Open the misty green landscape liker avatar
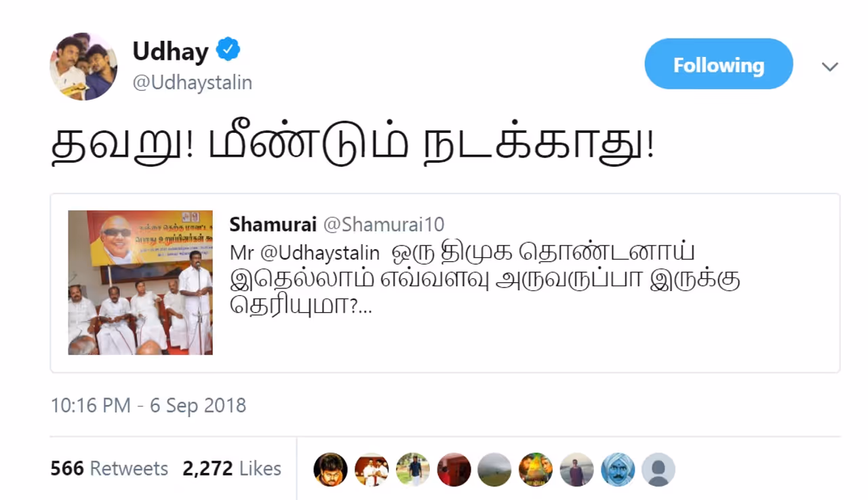The width and height of the screenshot is (868, 500). (x=494, y=469)
